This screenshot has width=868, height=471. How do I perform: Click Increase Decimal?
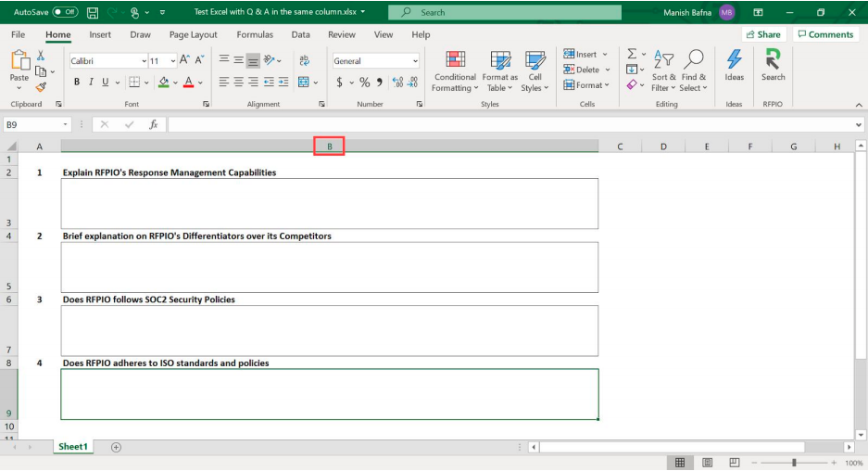397,83
